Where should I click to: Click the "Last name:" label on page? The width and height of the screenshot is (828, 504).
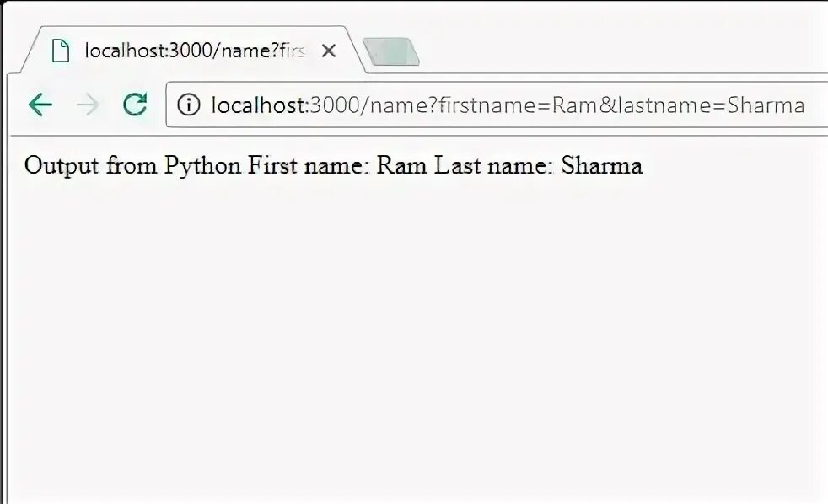pyautogui.click(x=493, y=165)
